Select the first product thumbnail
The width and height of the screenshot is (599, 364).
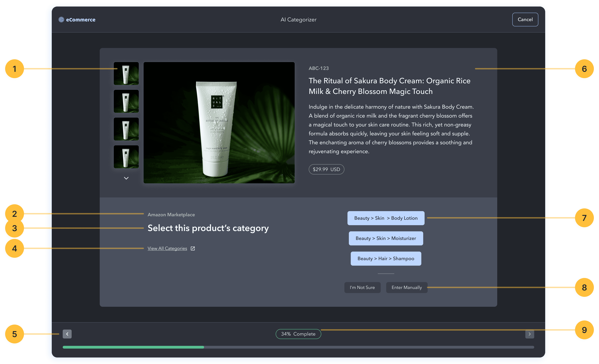(x=126, y=73)
